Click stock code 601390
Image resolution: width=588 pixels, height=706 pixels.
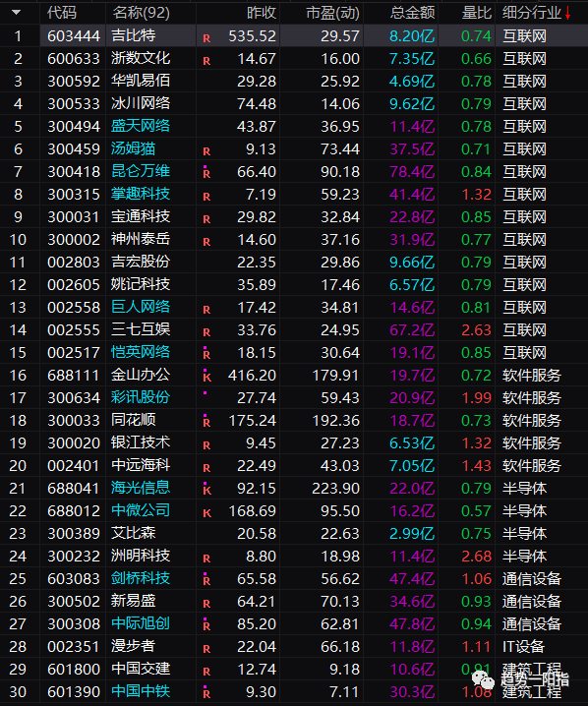tap(74, 691)
